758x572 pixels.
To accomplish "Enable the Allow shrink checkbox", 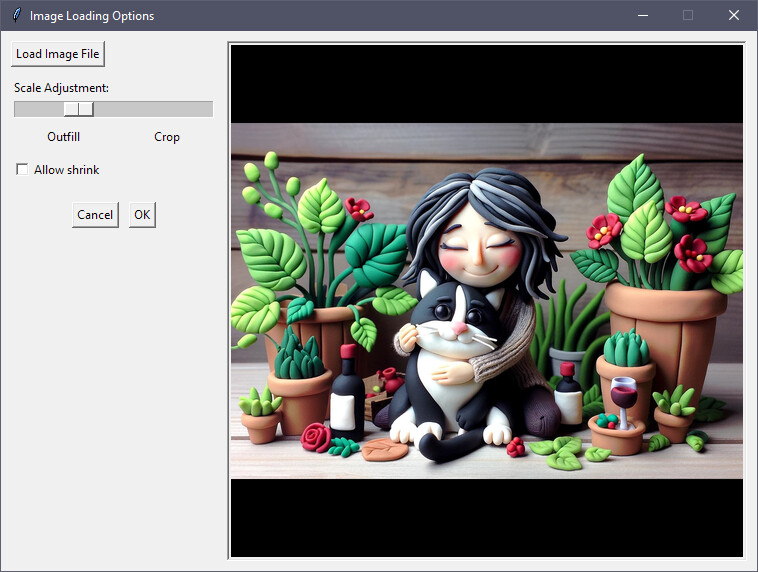I will [x=22, y=169].
